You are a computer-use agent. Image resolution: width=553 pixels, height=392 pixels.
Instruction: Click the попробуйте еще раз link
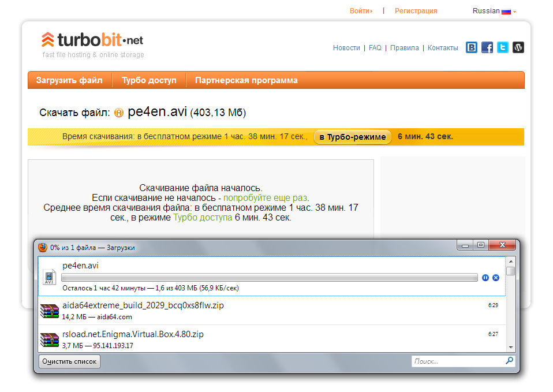[266, 197]
